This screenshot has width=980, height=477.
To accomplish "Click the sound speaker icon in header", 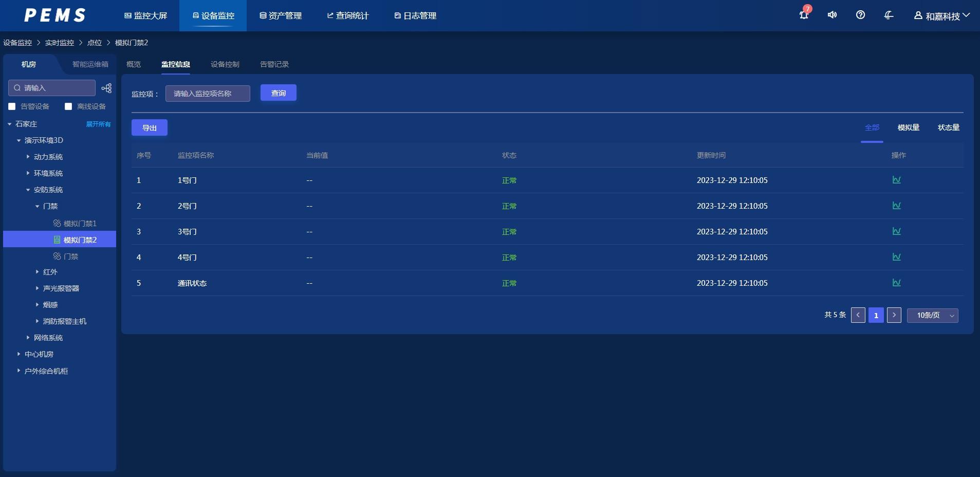I will click(x=832, y=15).
